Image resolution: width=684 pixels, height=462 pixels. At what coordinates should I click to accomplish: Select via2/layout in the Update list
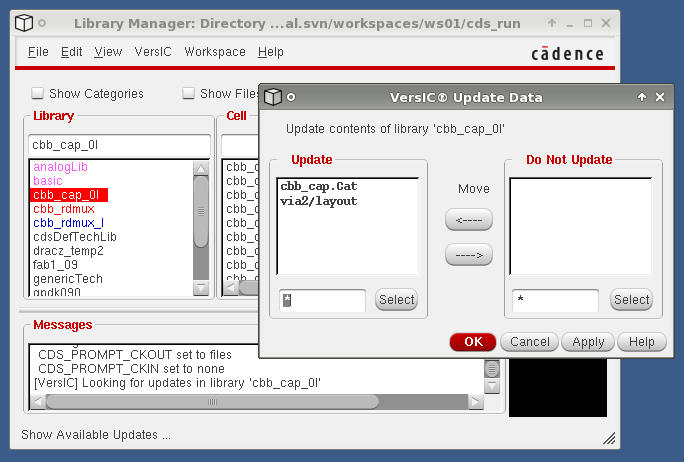pyautogui.click(x=319, y=201)
